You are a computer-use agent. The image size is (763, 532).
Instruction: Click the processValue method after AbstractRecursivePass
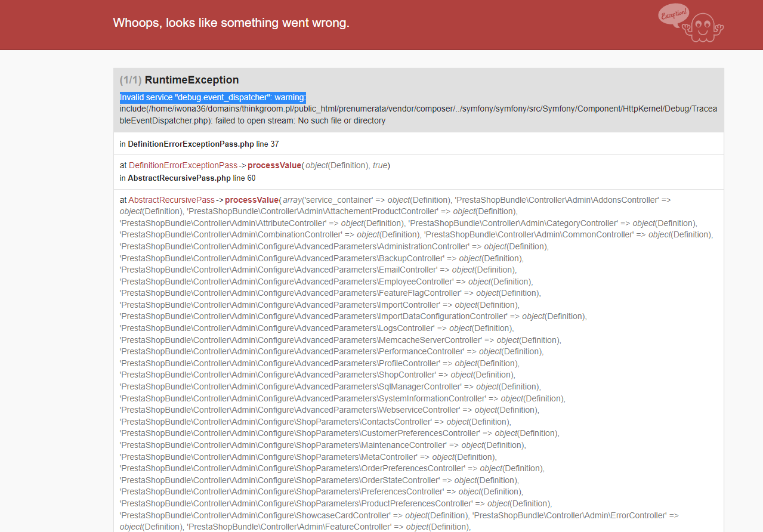(x=252, y=200)
